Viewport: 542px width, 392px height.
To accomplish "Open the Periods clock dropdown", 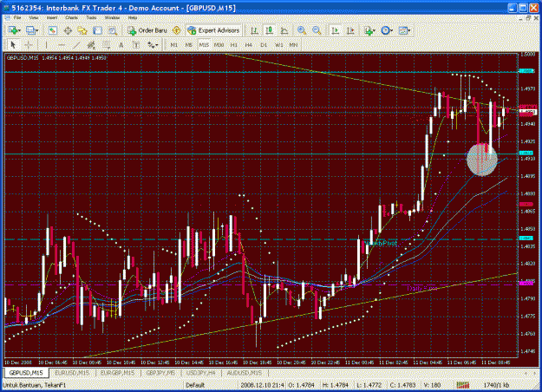I will [387, 30].
